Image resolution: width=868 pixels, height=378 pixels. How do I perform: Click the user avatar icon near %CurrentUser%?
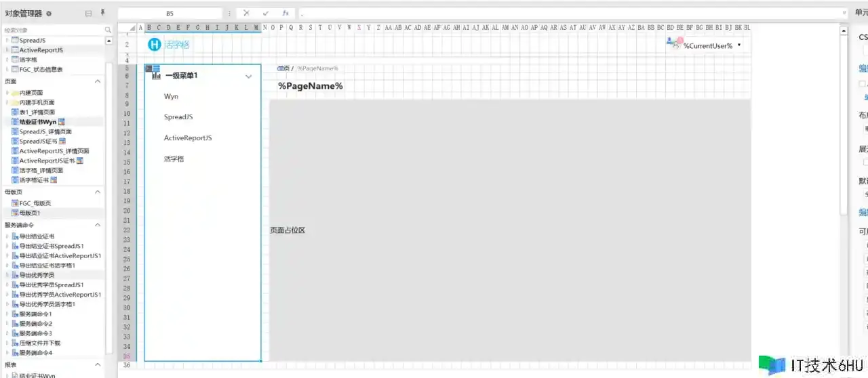(674, 43)
